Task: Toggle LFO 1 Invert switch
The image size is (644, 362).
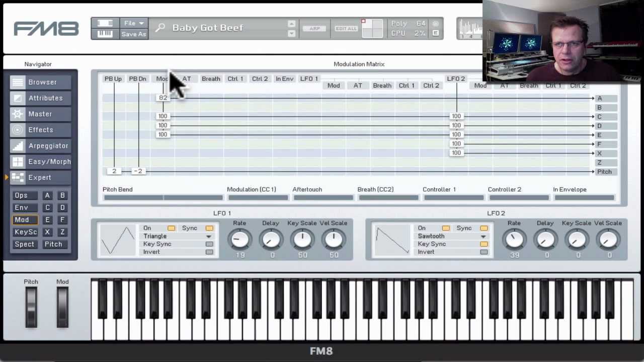Action: 209,252
